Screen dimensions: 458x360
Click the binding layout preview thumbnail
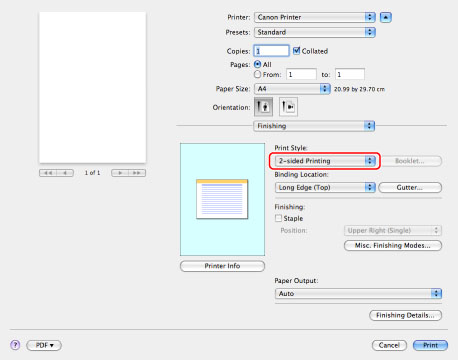[222, 199]
